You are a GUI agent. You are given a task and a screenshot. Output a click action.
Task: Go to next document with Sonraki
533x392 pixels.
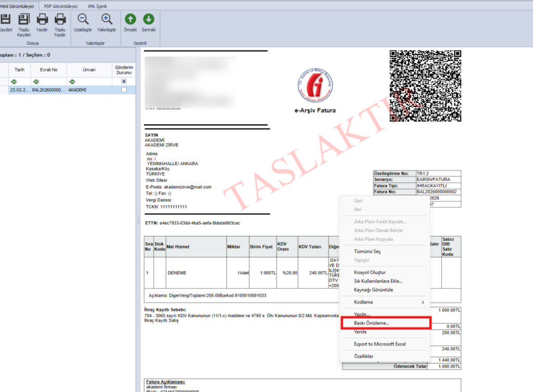(148, 19)
